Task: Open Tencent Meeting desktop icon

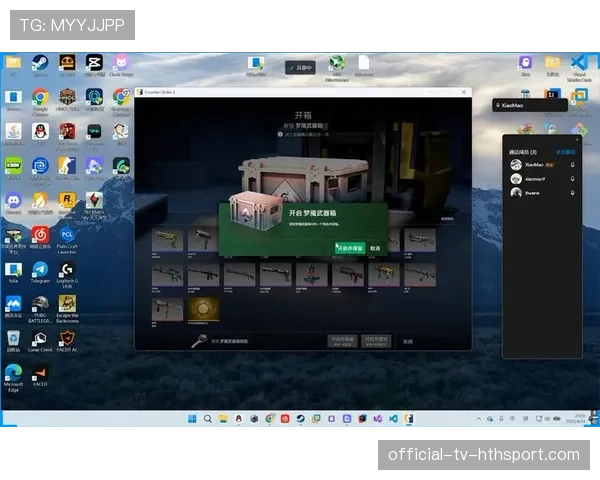Action: (x=13, y=304)
